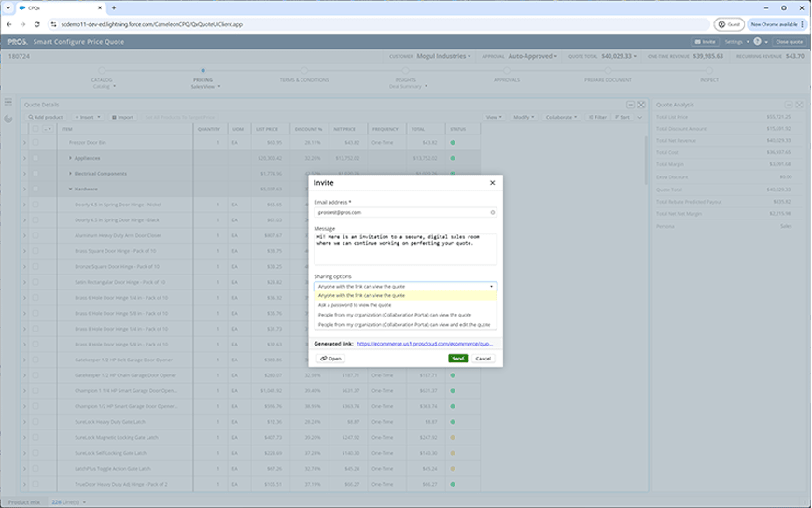This screenshot has width=812, height=508.
Task: Maximize the Quote Details panel icon
Action: click(x=641, y=105)
